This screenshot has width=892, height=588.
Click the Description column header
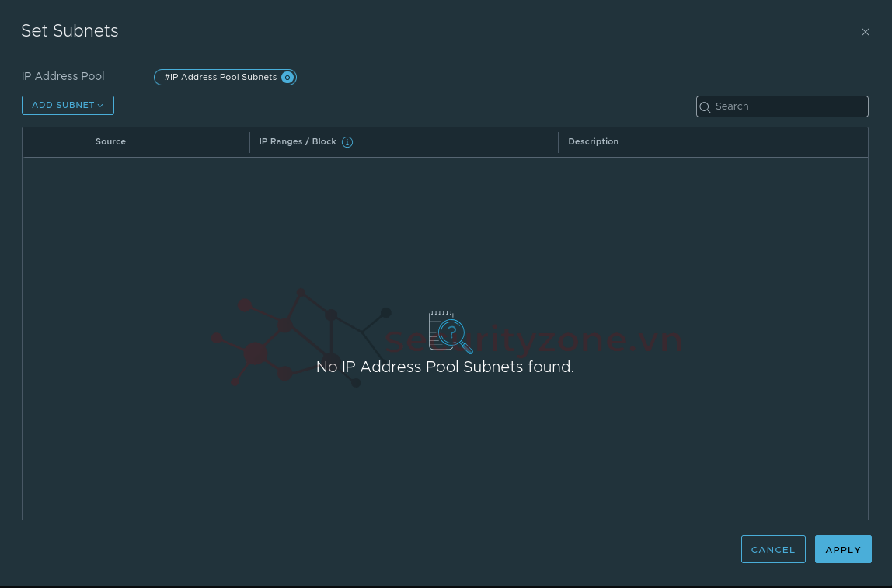(x=593, y=142)
